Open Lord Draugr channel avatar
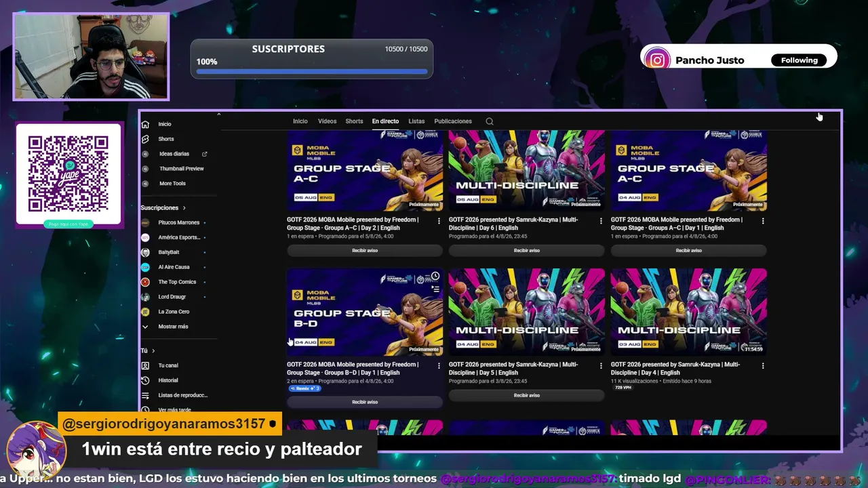 pos(145,297)
